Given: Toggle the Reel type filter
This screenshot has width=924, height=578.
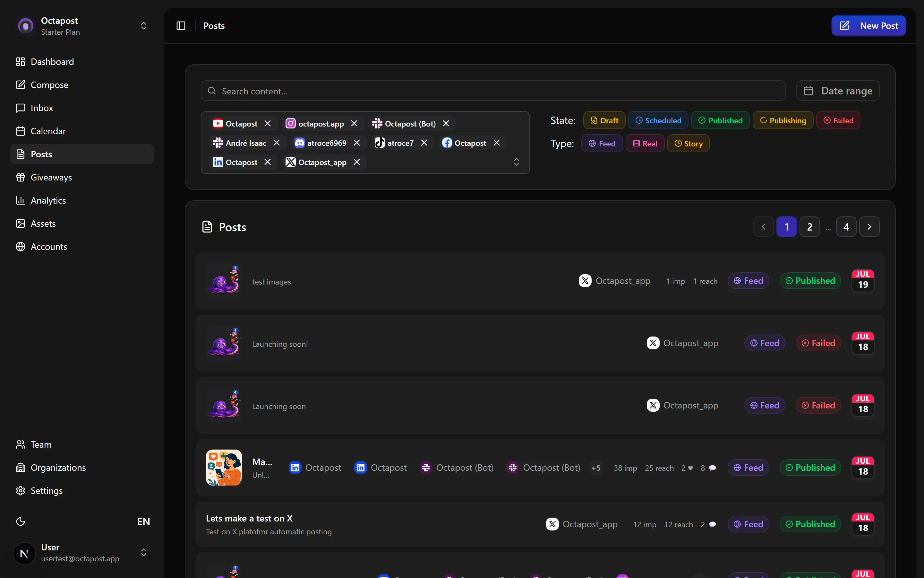Looking at the screenshot, I should pos(645,143).
